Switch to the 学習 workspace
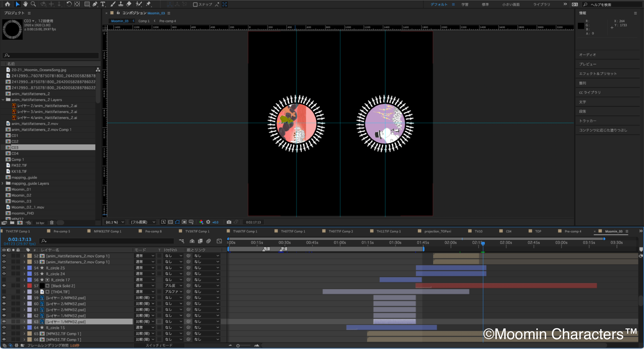 point(465,4)
